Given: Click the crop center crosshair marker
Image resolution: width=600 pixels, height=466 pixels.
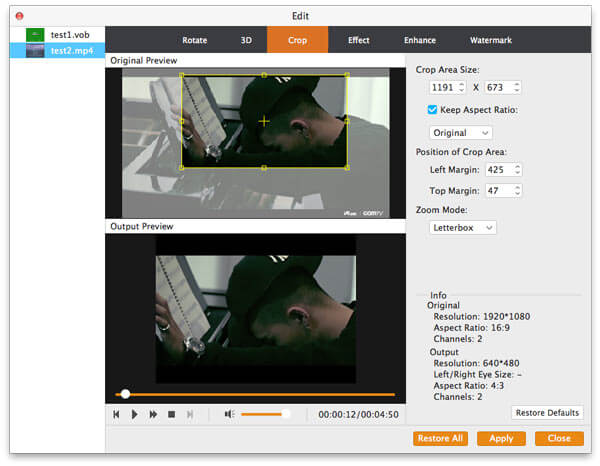Looking at the screenshot, I should click(264, 121).
